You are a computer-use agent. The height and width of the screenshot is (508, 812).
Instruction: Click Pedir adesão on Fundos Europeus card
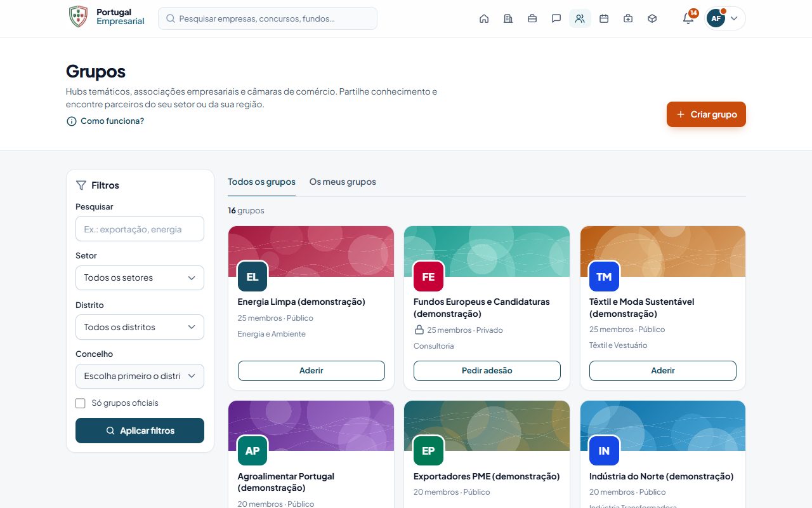pyautogui.click(x=487, y=370)
